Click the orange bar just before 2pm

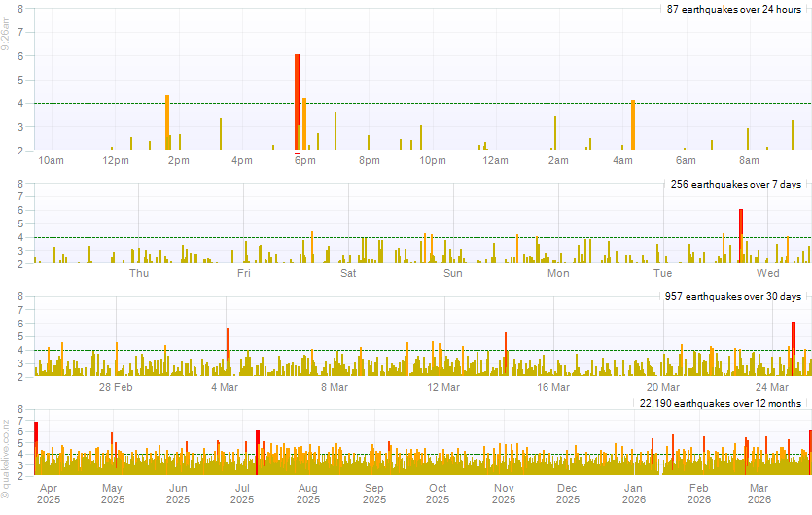pyautogui.click(x=167, y=122)
